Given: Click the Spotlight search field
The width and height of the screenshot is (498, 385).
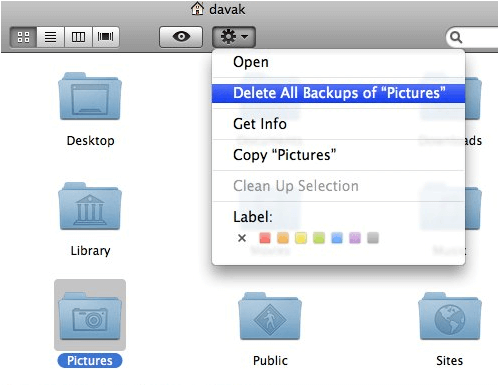Looking at the screenshot, I should click(472, 37).
